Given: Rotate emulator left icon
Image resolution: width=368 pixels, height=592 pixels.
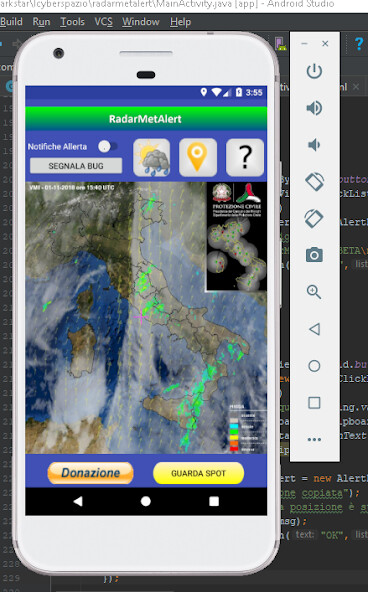Looking at the screenshot, I should coord(314,182).
